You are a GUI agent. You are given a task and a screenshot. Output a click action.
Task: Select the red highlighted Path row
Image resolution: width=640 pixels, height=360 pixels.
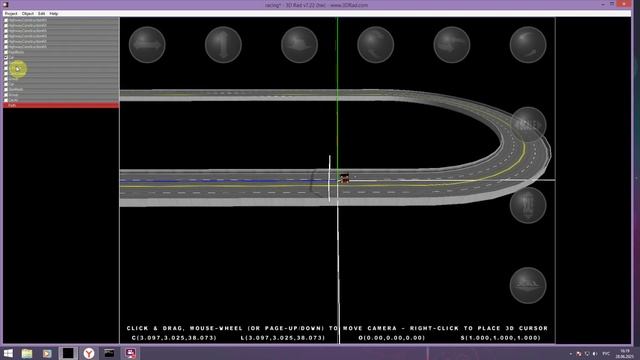click(61, 105)
